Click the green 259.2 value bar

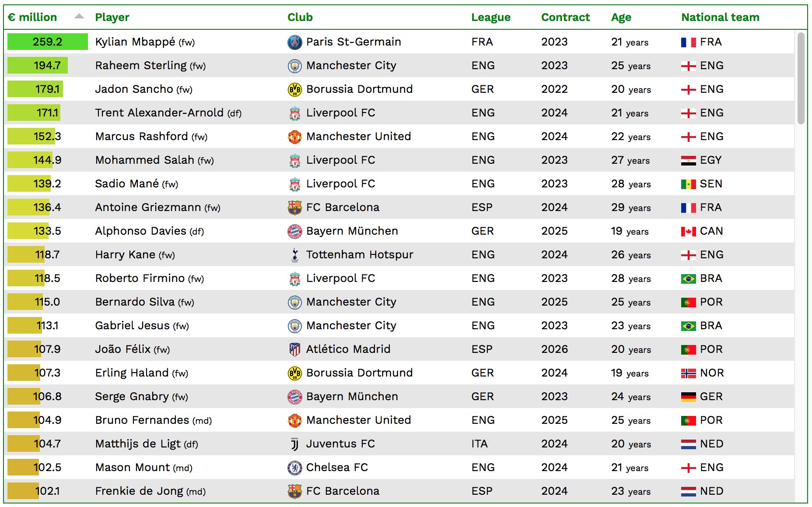coord(48,42)
